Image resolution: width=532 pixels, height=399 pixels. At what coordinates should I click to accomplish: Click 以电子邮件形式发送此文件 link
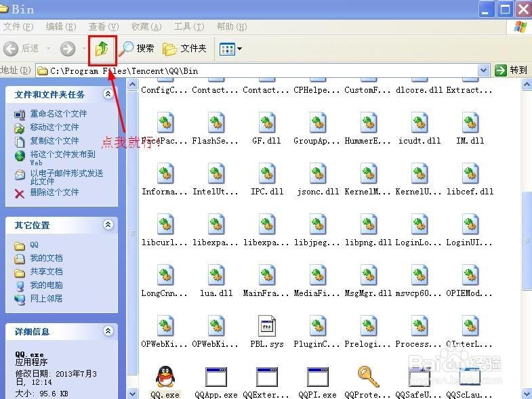[x=66, y=177]
